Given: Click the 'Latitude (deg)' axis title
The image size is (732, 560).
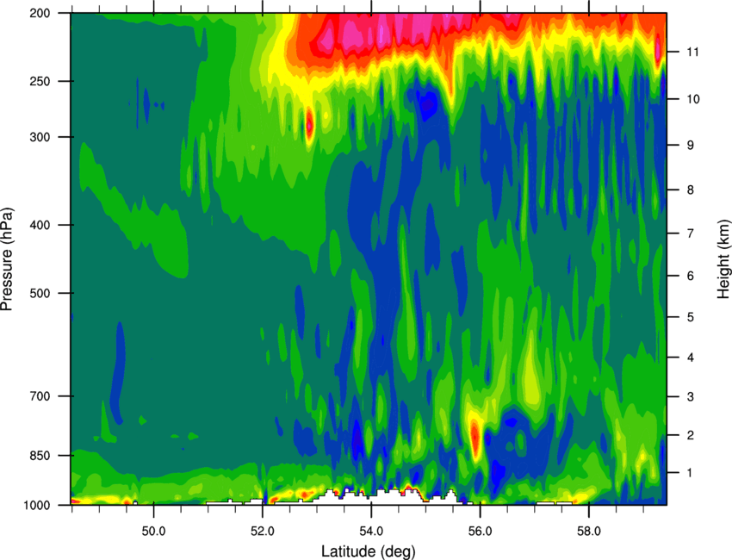Looking at the screenshot, I should point(369,551).
